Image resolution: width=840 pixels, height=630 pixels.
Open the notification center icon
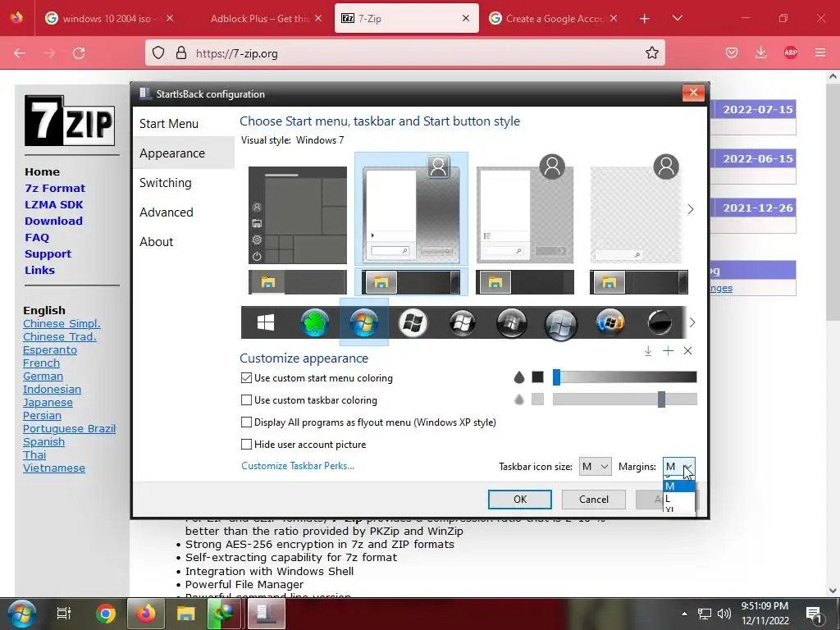(815, 614)
